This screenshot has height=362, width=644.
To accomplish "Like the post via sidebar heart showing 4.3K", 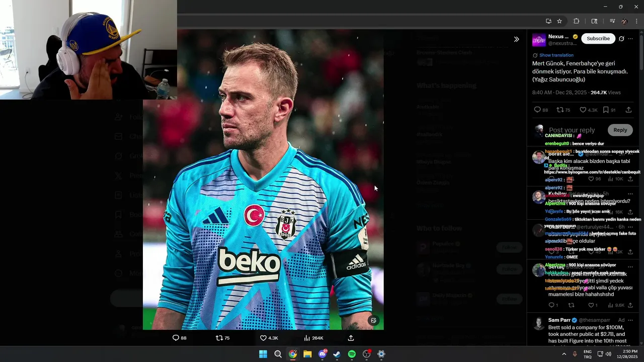I will (x=583, y=110).
